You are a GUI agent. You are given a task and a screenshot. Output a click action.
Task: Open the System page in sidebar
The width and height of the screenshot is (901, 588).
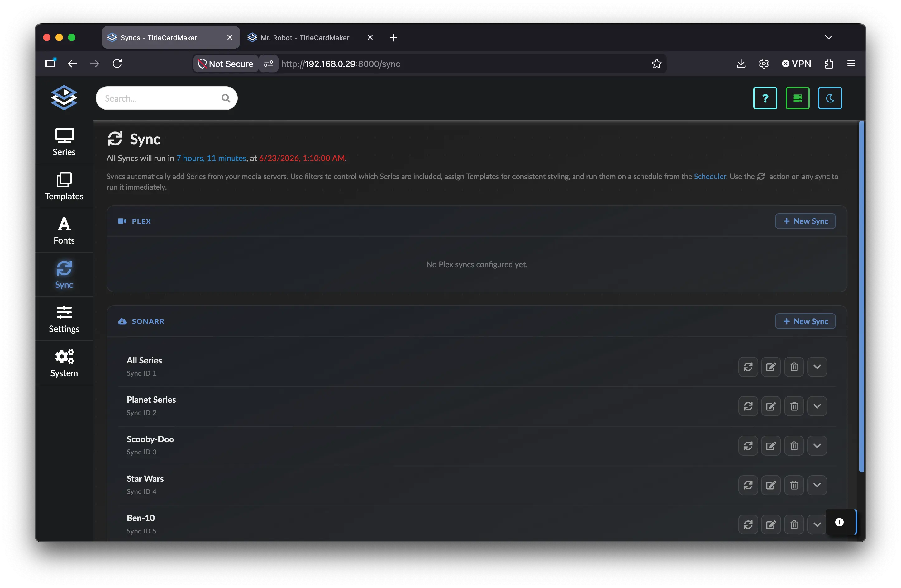(64, 363)
